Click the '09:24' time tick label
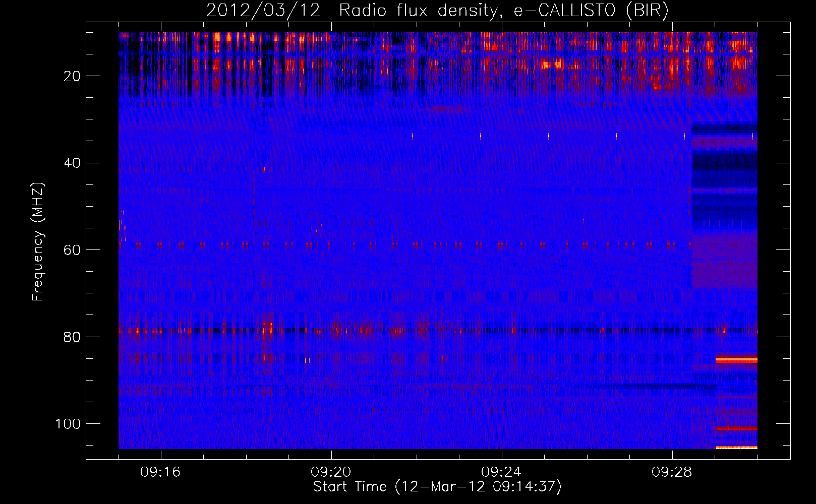This screenshot has height=504, width=816. [x=501, y=472]
